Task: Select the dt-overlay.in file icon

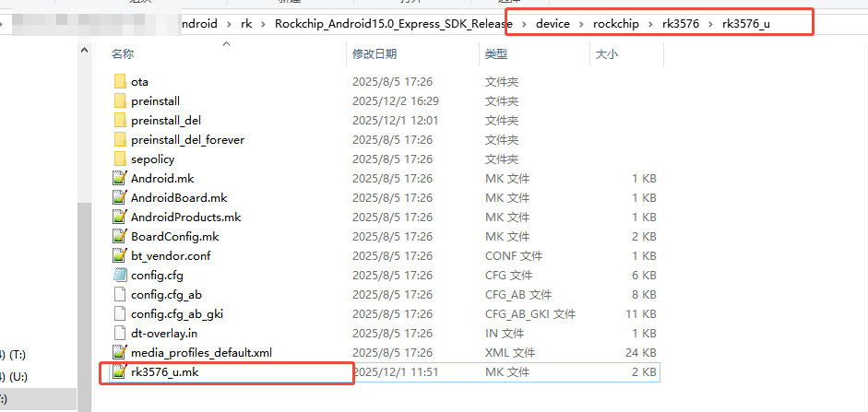Action: pyautogui.click(x=120, y=334)
